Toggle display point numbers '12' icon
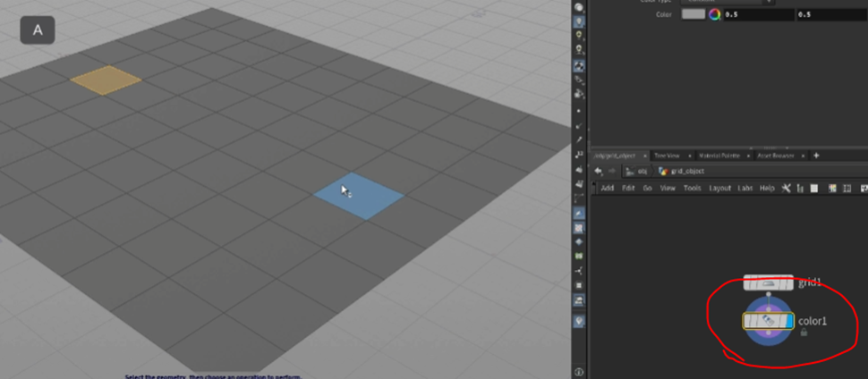The height and width of the screenshot is (379, 868). click(579, 155)
